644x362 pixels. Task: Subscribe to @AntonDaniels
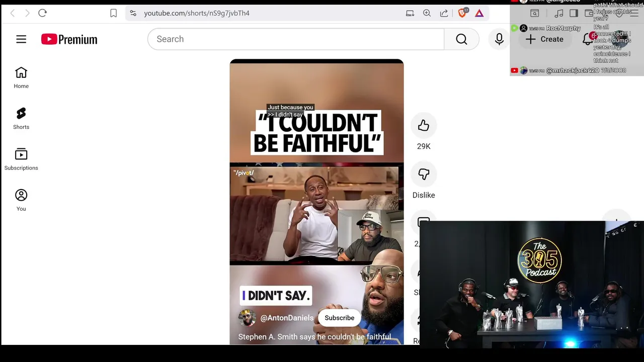tap(340, 318)
